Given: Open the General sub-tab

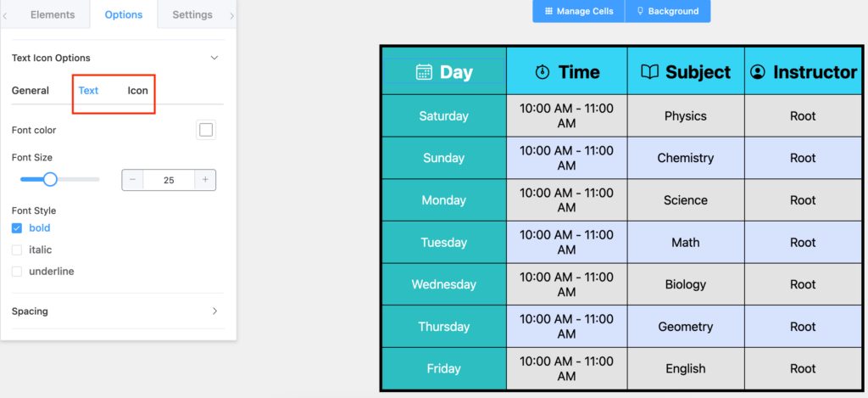Looking at the screenshot, I should click(31, 90).
